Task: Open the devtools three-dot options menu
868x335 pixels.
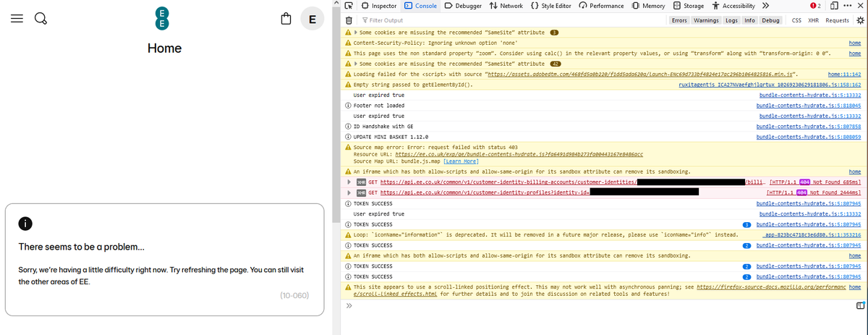Action: [848, 6]
